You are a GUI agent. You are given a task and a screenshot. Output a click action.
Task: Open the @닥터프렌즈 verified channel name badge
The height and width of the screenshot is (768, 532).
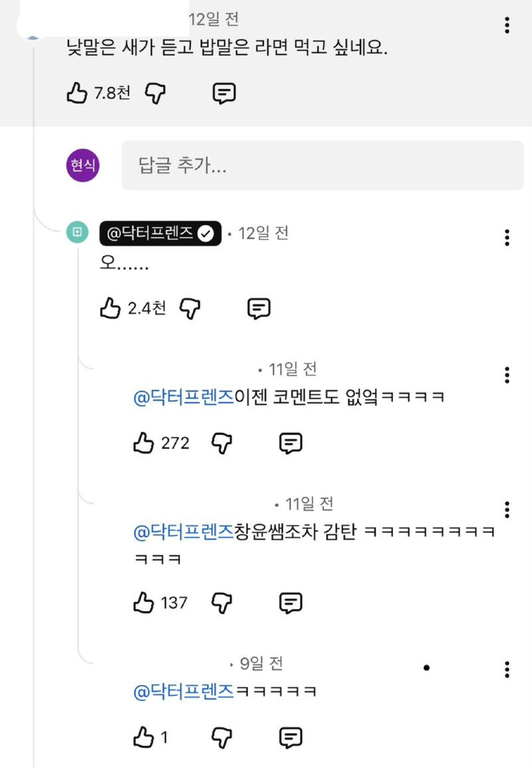[x=160, y=233]
